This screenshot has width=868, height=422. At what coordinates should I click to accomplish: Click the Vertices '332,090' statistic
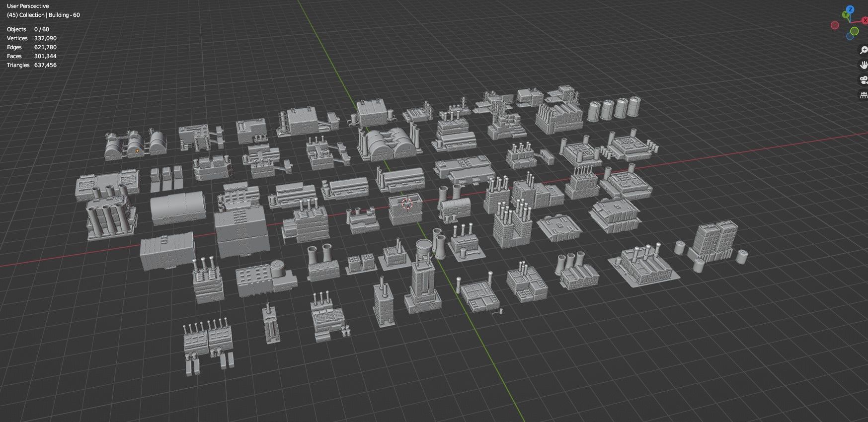coord(45,38)
